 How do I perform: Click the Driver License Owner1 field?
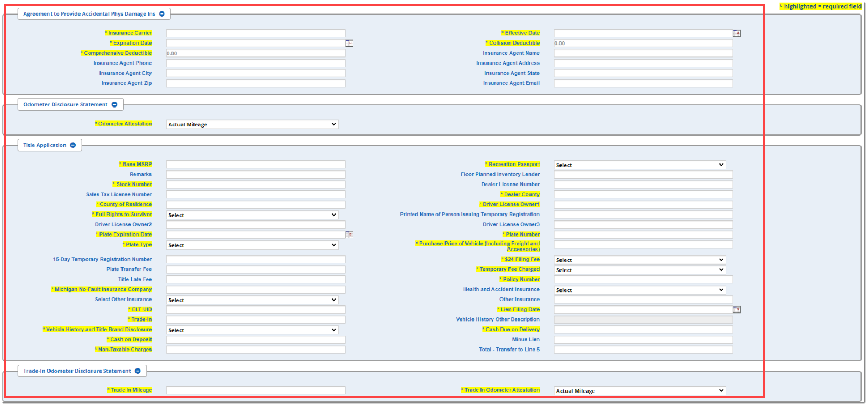click(643, 205)
